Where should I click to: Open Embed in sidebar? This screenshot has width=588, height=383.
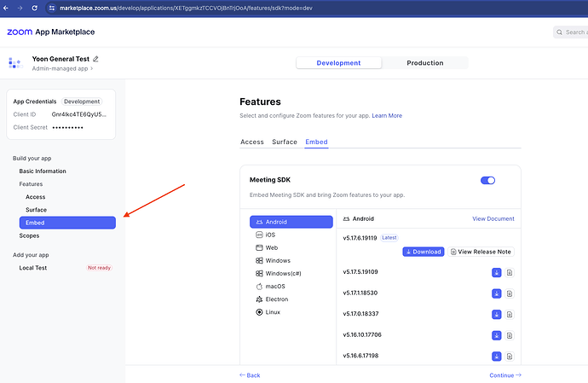[x=67, y=223]
